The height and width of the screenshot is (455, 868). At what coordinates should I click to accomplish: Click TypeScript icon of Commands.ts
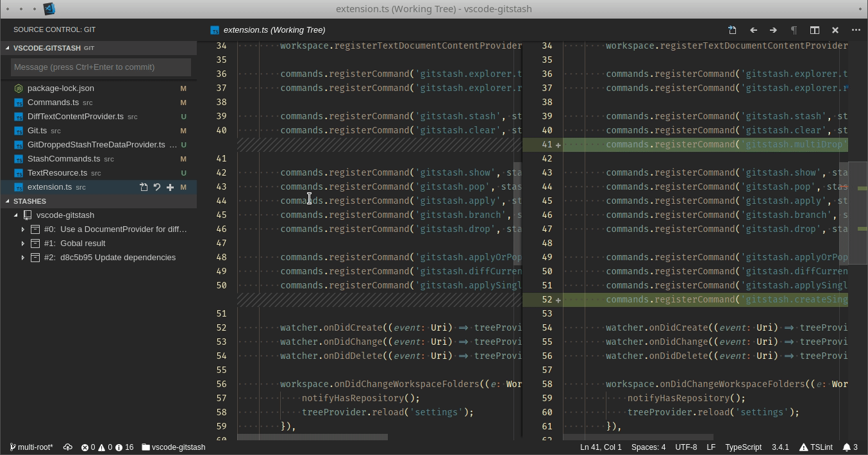tap(19, 103)
